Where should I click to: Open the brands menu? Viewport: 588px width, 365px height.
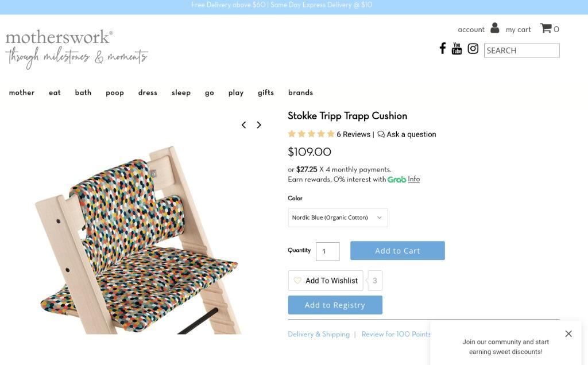[x=300, y=92]
